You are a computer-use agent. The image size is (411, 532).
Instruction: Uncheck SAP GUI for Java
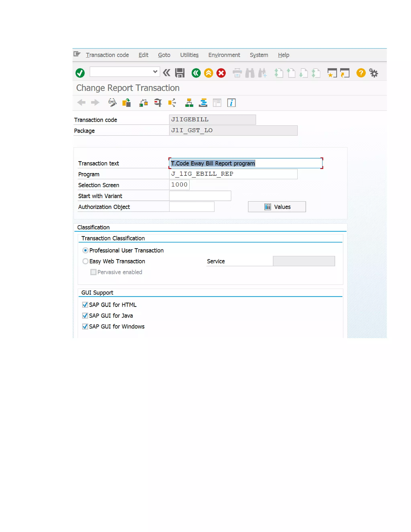tap(85, 316)
